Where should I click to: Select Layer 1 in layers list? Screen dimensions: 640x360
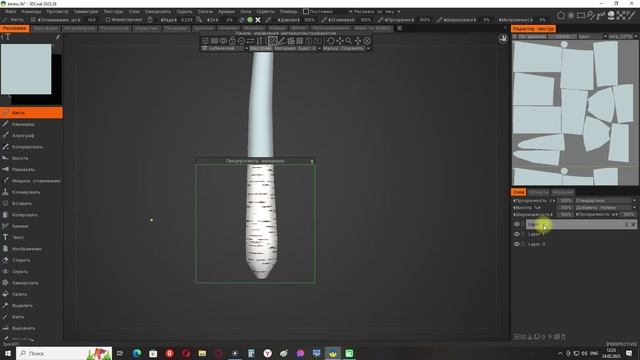[x=536, y=234]
